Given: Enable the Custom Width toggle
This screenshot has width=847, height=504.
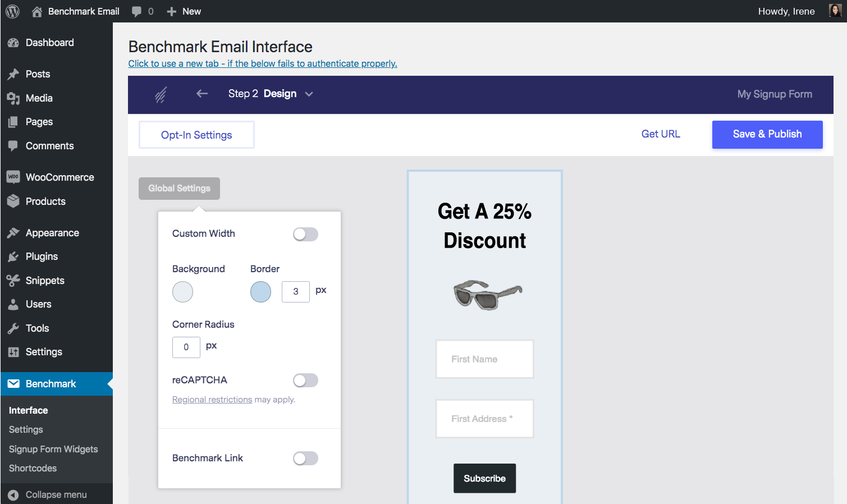Looking at the screenshot, I should tap(305, 234).
